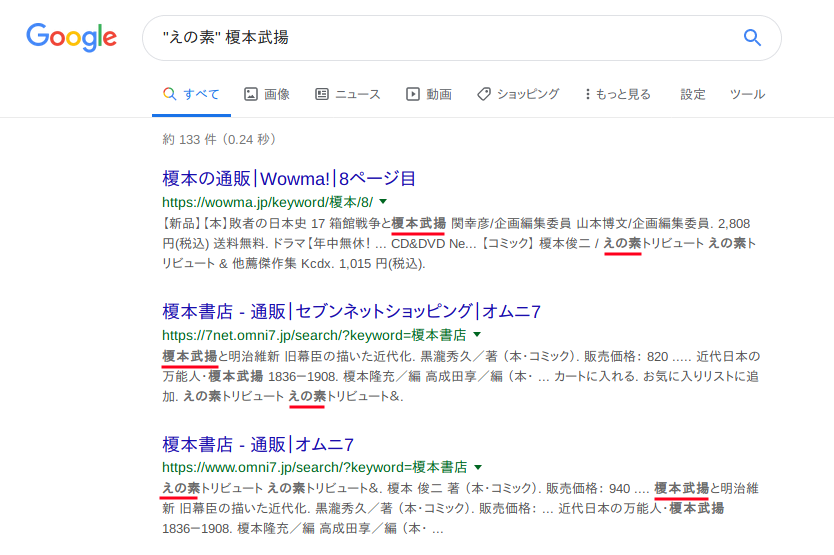
Task: Open the もっと見る more menu
Action: click(618, 94)
